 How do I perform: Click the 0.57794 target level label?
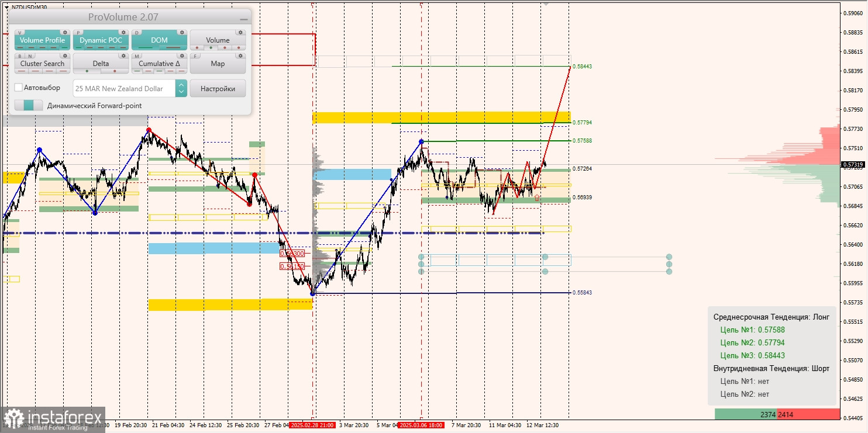point(582,123)
